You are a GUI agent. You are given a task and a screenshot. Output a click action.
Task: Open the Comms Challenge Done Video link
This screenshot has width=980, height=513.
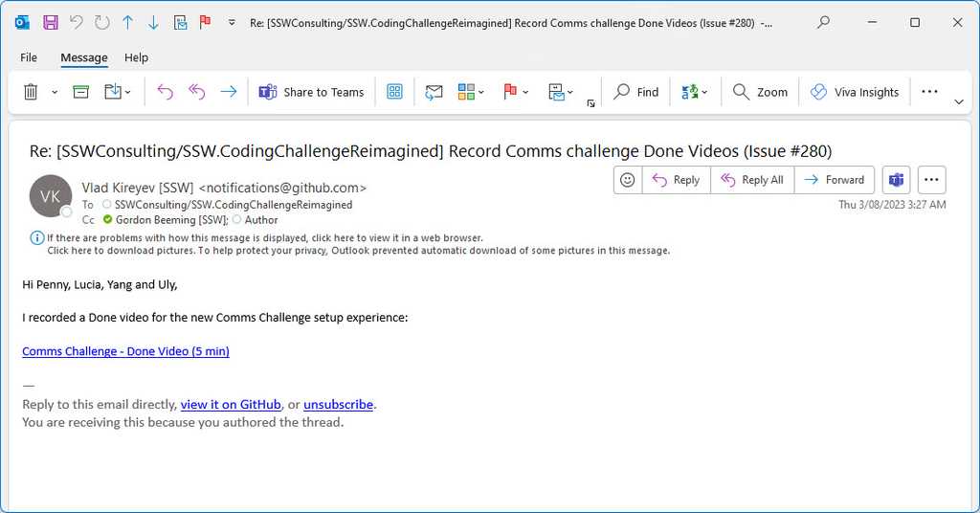[x=125, y=351]
